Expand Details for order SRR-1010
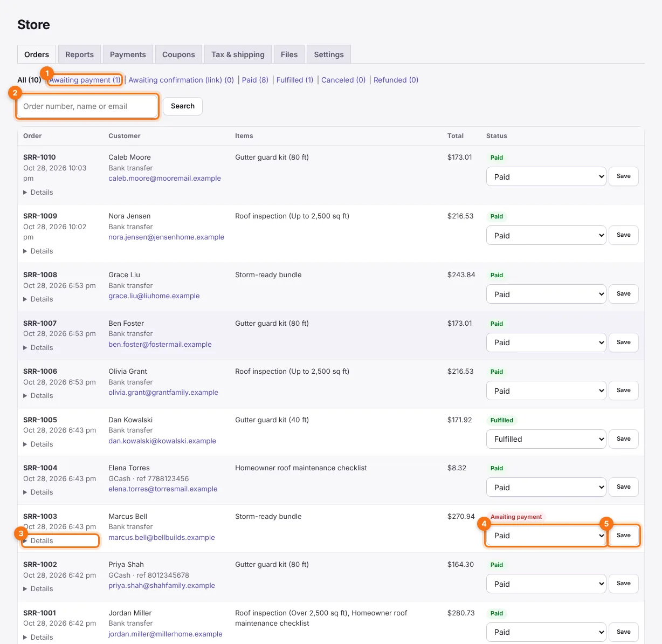This screenshot has width=662, height=644. (38, 193)
